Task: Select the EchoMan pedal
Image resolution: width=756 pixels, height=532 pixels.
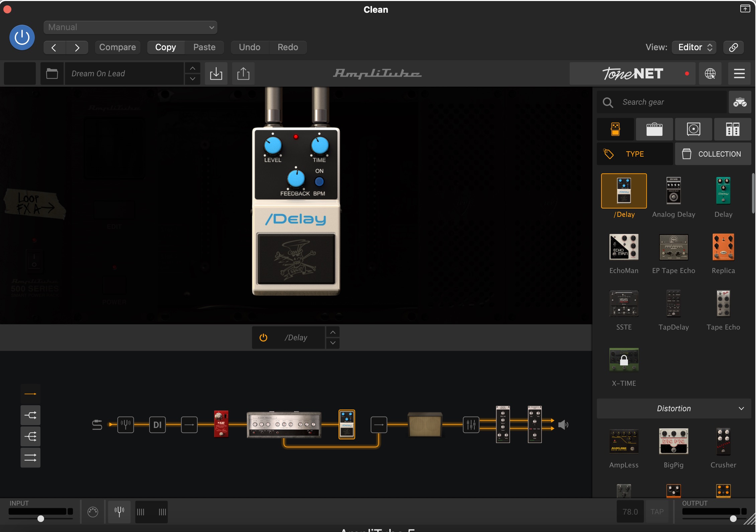Action: tap(624, 247)
